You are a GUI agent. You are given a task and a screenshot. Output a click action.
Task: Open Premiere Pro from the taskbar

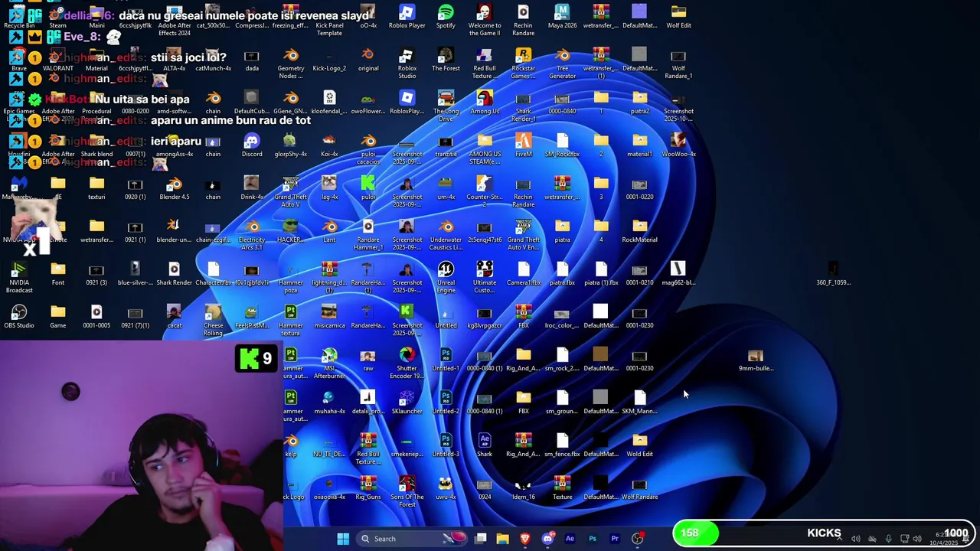pyautogui.click(x=614, y=539)
